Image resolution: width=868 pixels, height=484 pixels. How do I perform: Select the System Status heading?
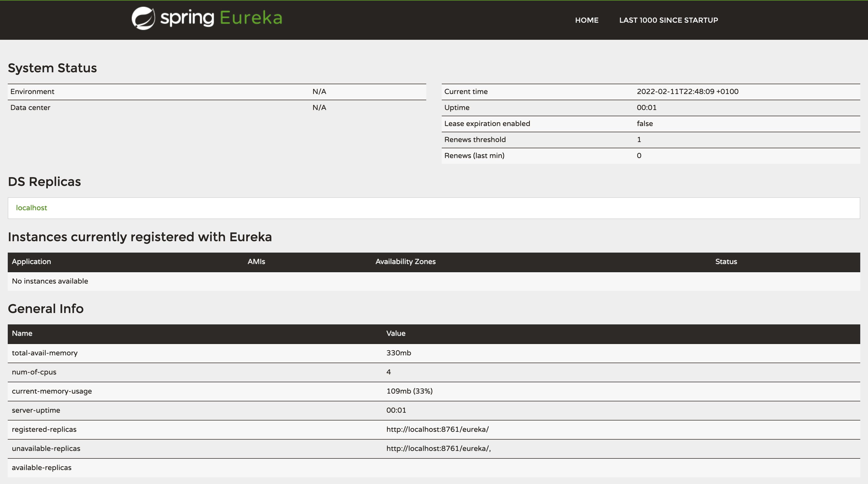point(52,68)
